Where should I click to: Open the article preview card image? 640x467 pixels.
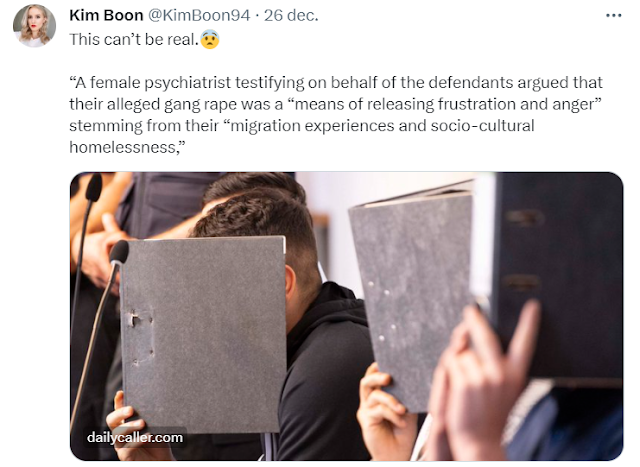[x=346, y=316]
